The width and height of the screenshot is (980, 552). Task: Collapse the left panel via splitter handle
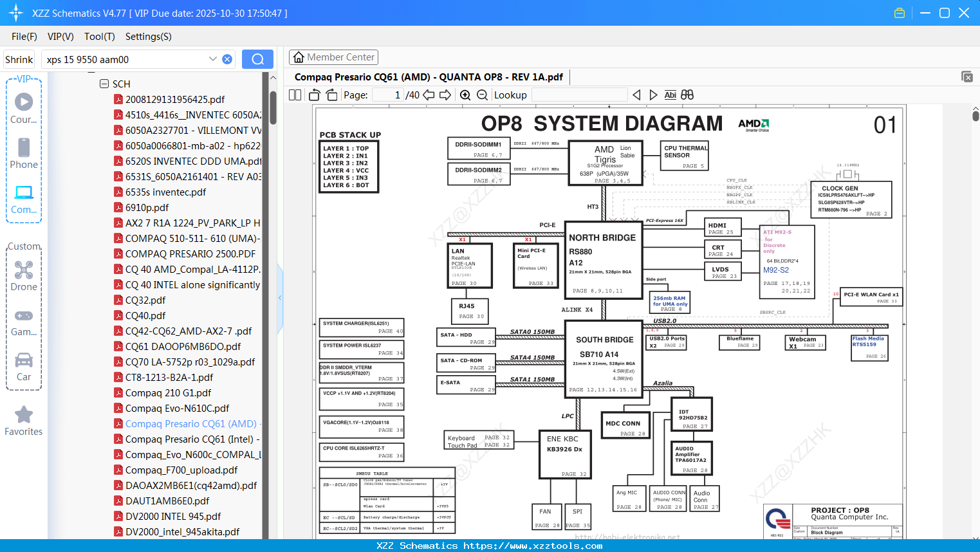(x=280, y=298)
